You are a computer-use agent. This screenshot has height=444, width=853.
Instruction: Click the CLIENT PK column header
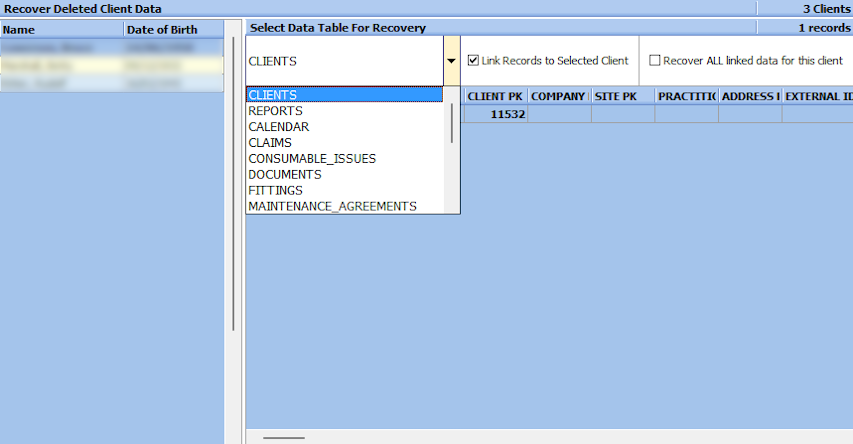[495, 96]
